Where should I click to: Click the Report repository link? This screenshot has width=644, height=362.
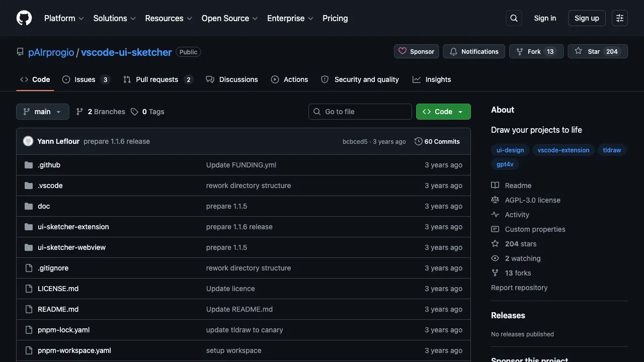pyautogui.click(x=519, y=288)
